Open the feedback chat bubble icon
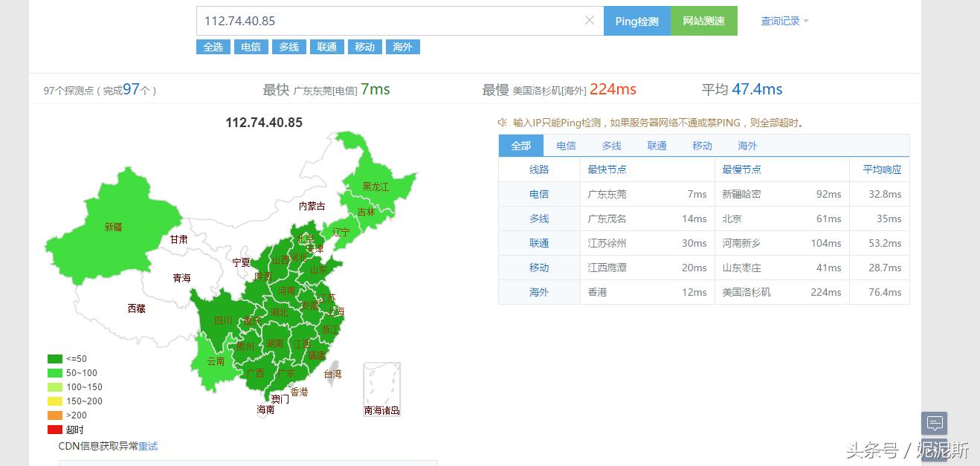This screenshot has width=980, height=466. pos(934,423)
